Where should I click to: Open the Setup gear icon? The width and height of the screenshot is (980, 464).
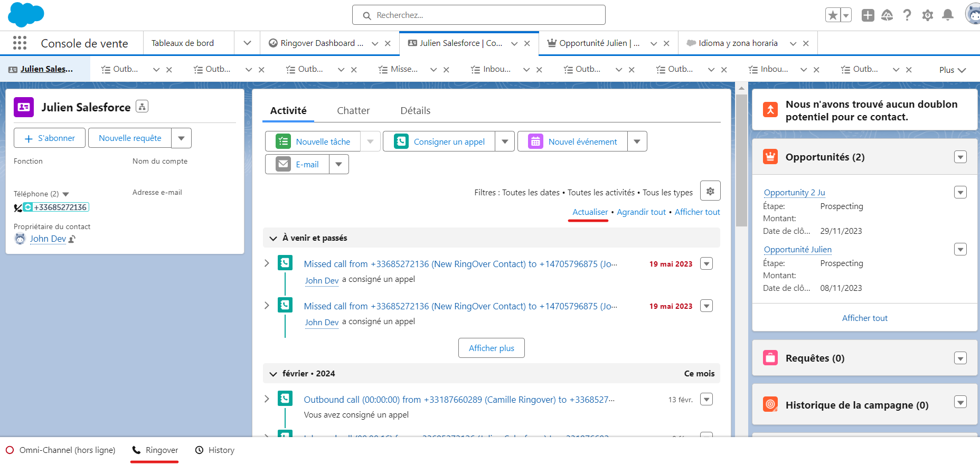pyautogui.click(x=928, y=15)
